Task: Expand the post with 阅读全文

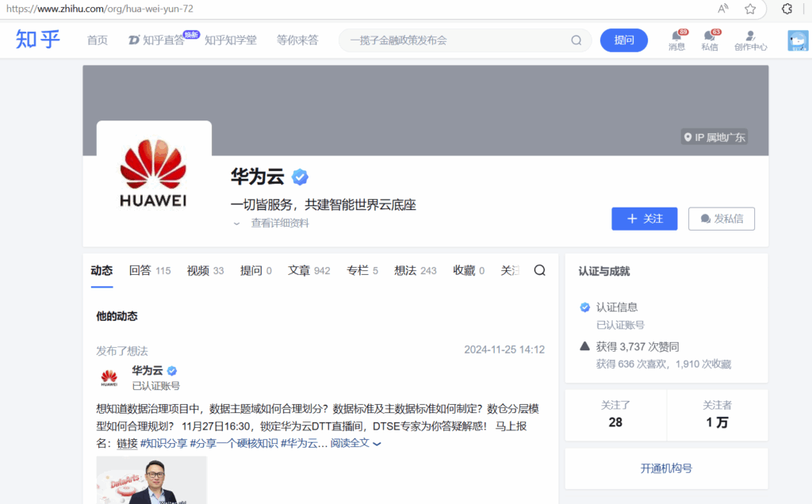Action: 355,443
